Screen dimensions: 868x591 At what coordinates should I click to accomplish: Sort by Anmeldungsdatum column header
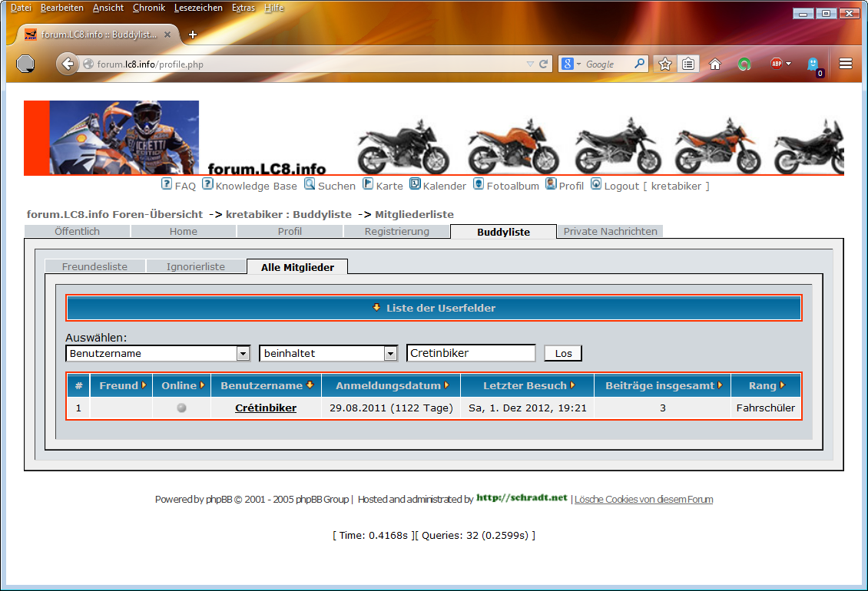tap(389, 386)
